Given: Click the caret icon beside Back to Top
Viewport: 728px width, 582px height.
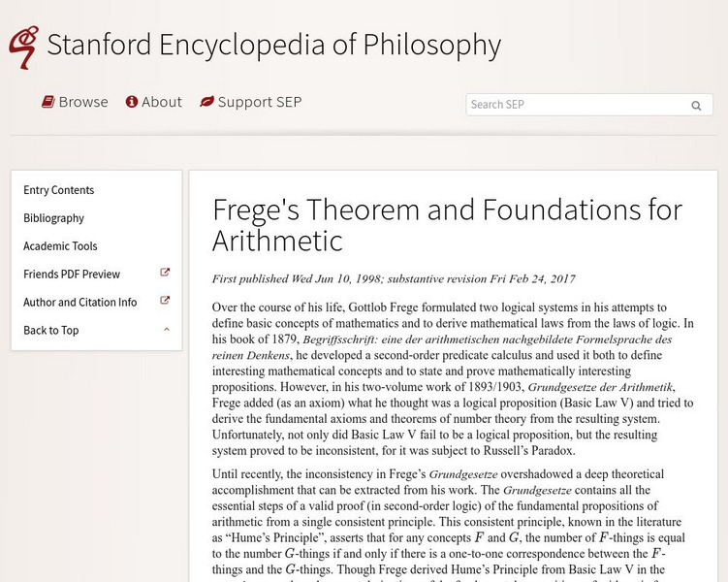Looking at the screenshot, I should (x=167, y=330).
